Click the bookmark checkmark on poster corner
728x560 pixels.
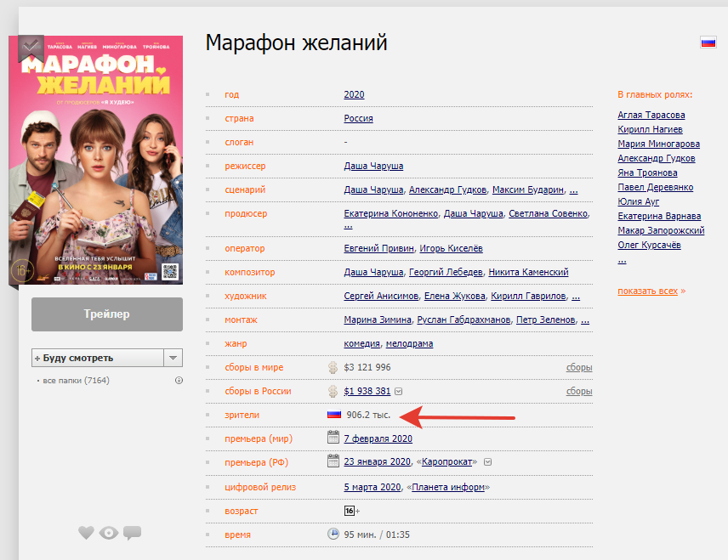pos(31,47)
